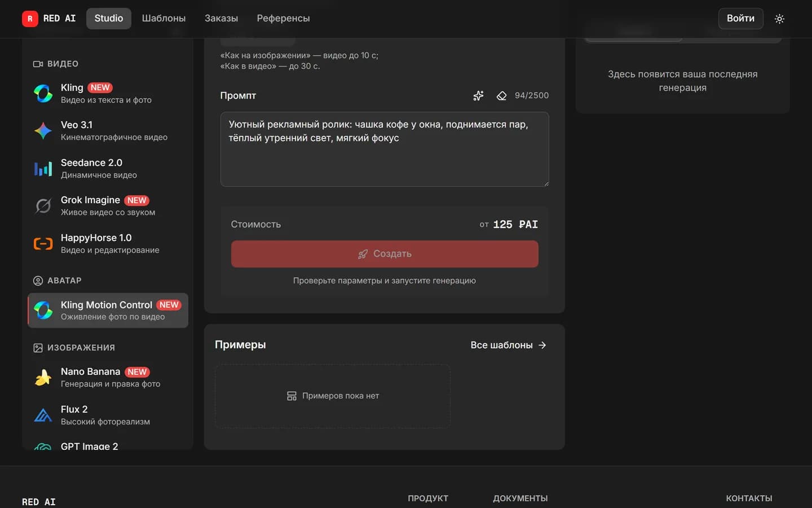Click the Flux 2 triangle icon
The height and width of the screenshot is (508, 812).
[x=43, y=415]
